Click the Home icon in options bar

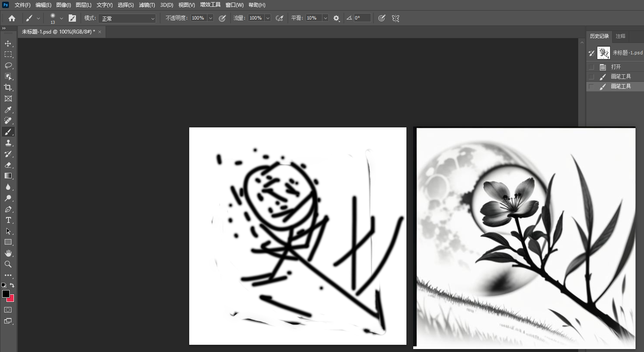pos(12,18)
